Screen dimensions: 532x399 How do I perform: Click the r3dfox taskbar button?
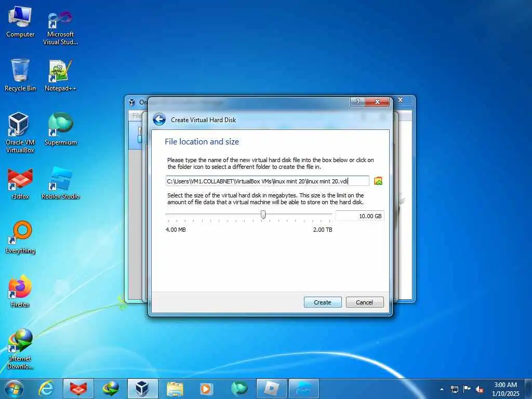pos(78,389)
